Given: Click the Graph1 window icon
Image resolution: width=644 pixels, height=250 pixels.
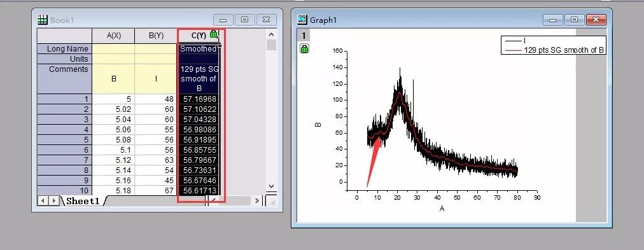Looking at the screenshot, I should tap(302, 19).
